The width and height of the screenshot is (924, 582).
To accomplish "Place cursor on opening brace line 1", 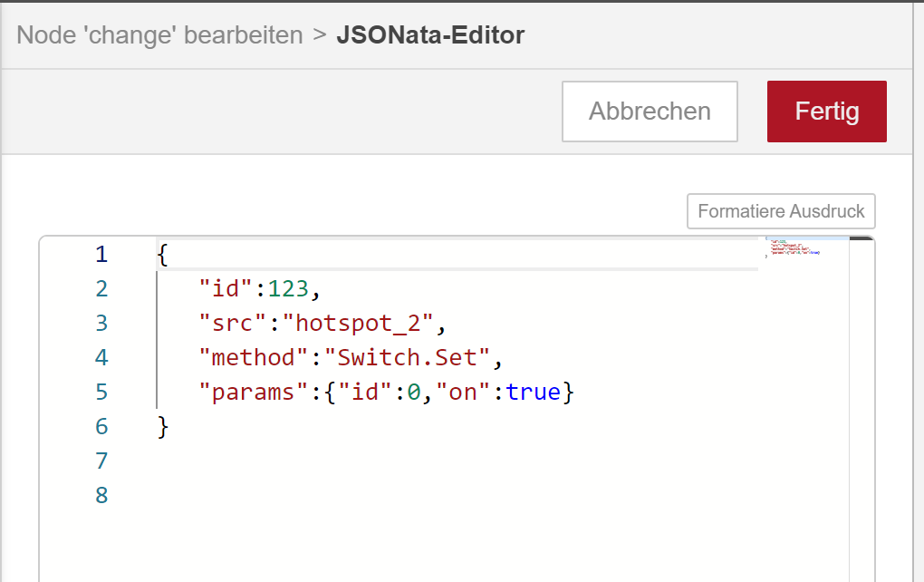I will (163, 255).
